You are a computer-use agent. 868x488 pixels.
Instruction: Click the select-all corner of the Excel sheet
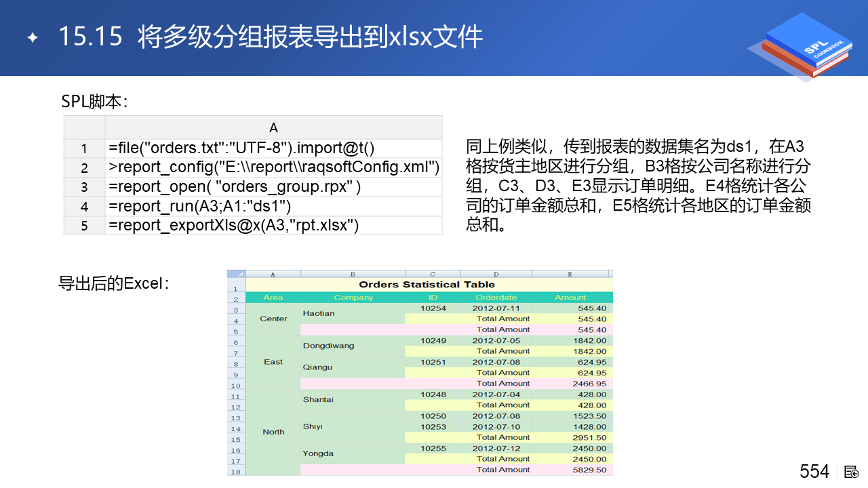[236, 274]
